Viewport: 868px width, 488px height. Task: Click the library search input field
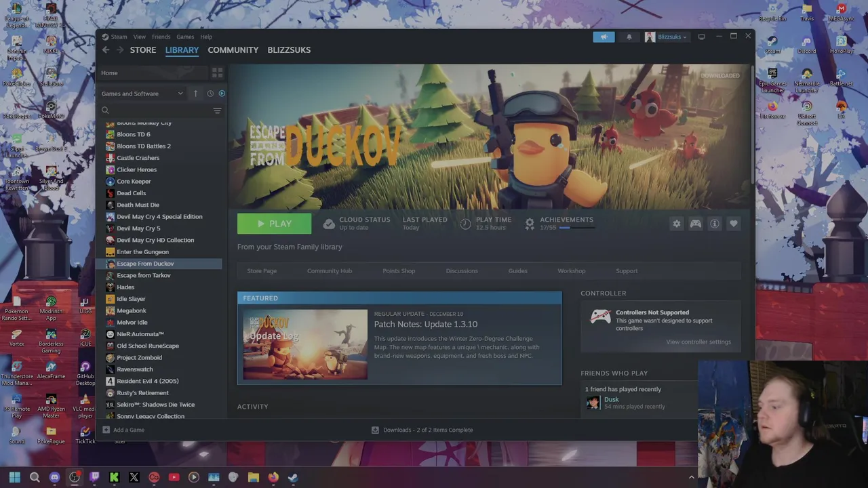(x=161, y=110)
